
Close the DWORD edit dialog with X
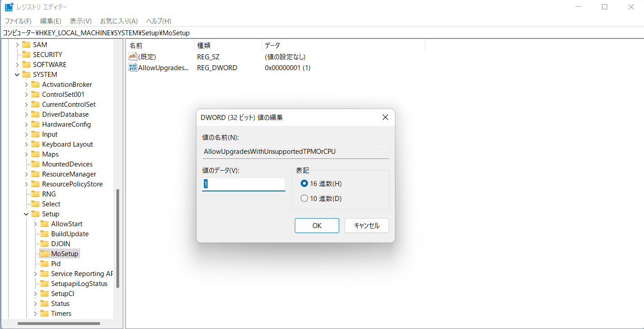[x=385, y=118]
